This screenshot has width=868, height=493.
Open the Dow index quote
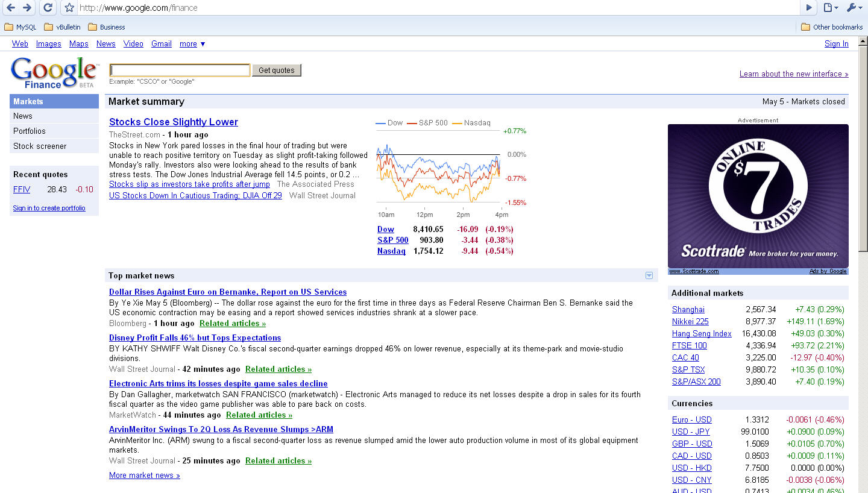[x=386, y=230]
